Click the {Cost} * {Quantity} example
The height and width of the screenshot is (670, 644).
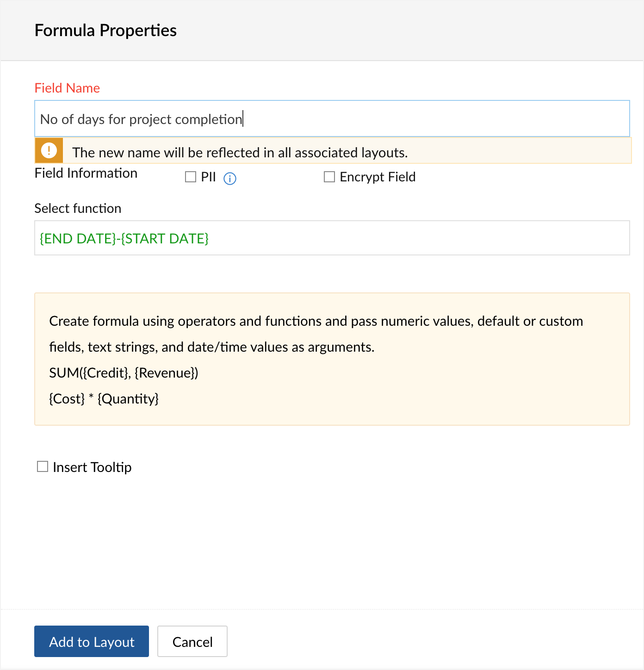point(104,399)
